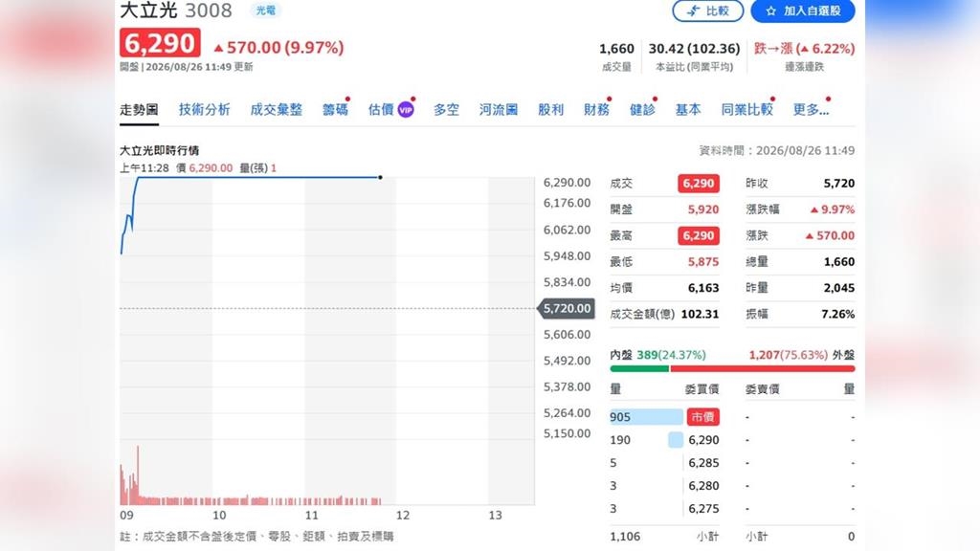Click the 委賣價 column header
Screen dimensions: 980x551
(x=763, y=389)
